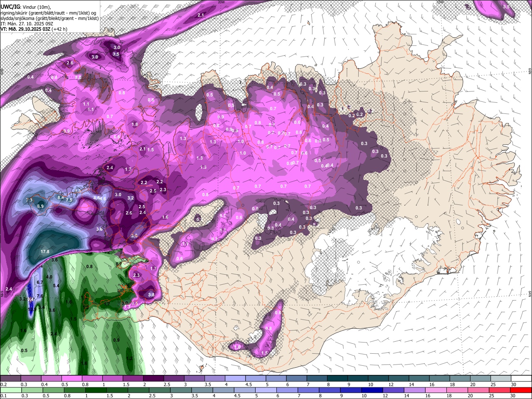Select the VT: Mið. 29.10.2025 03Z (+42 h) line
This screenshot has width=532, height=399.
point(34,29)
